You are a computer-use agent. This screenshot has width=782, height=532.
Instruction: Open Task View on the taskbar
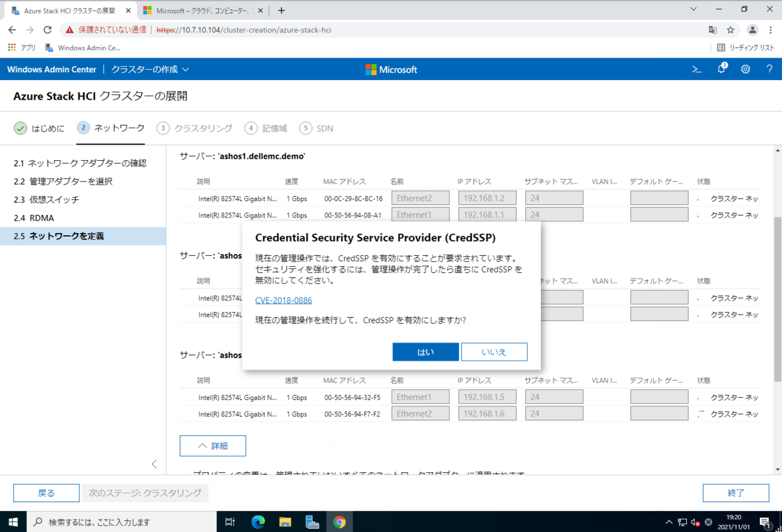click(229, 522)
